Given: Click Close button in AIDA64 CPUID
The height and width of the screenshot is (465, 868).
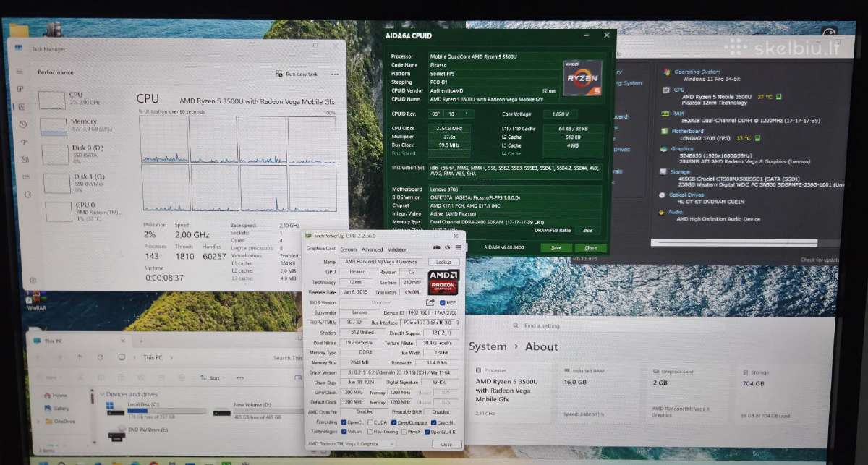Looking at the screenshot, I should click(590, 247).
